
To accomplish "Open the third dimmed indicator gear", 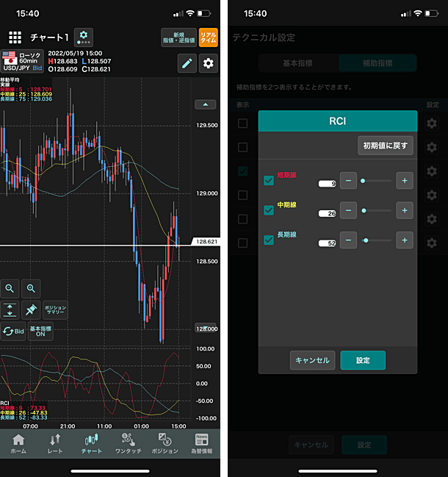I will tap(432, 171).
